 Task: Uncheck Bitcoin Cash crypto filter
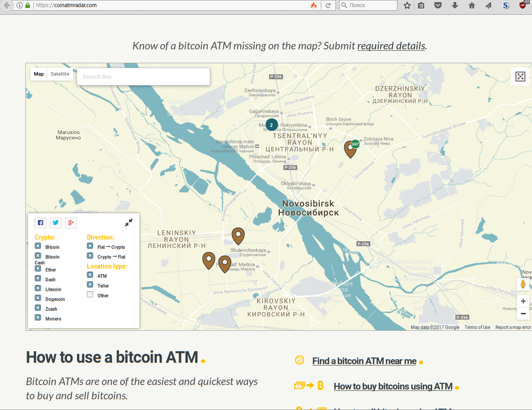[x=38, y=256]
